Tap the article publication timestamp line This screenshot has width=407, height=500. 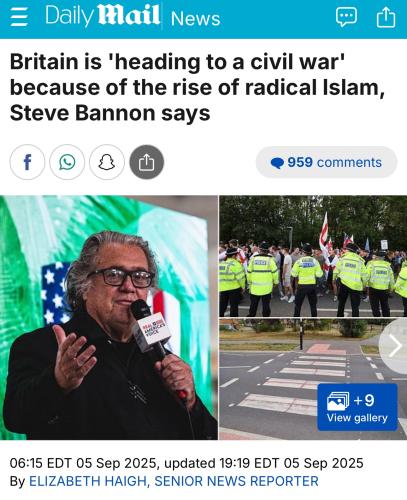[x=187, y=463]
